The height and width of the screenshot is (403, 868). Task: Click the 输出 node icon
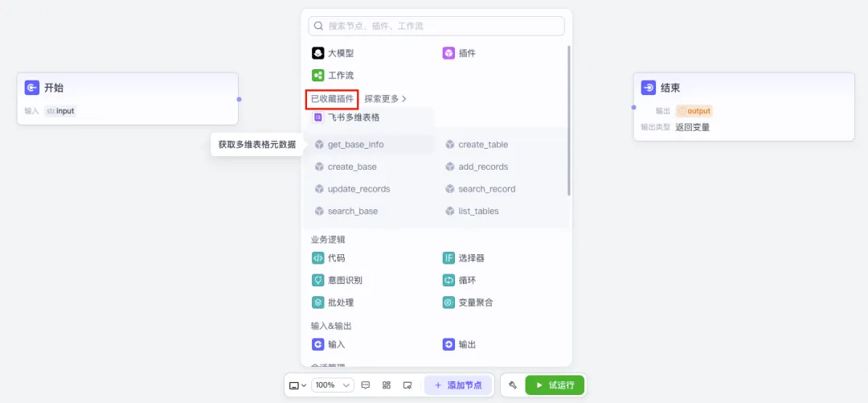click(448, 345)
